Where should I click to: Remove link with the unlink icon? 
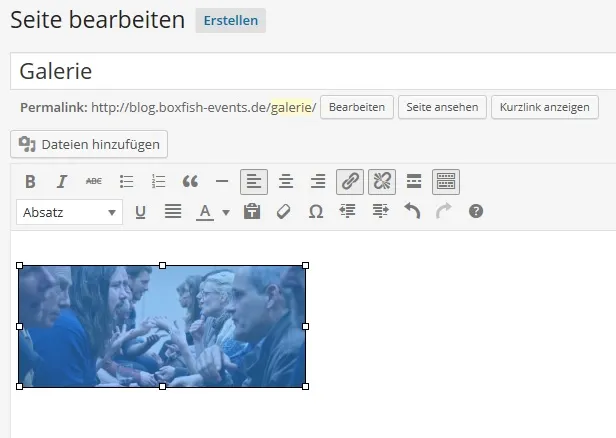(382, 182)
